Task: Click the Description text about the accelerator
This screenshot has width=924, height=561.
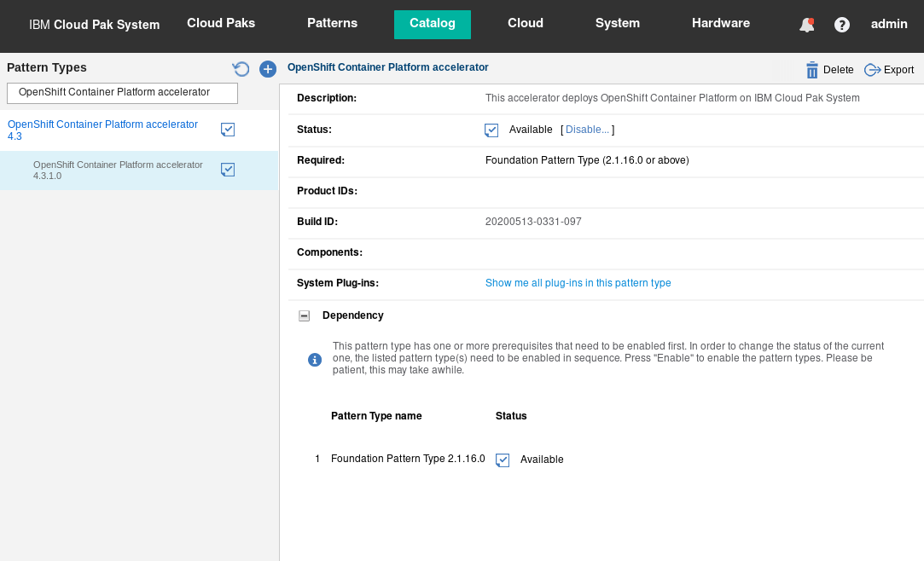Action: (x=672, y=98)
